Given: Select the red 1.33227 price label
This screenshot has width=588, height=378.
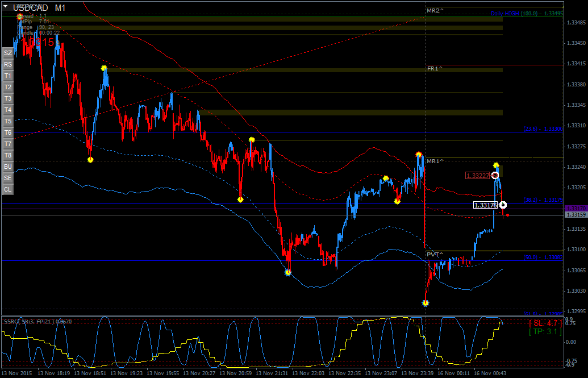Looking at the screenshot, I should click(x=478, y=175).
